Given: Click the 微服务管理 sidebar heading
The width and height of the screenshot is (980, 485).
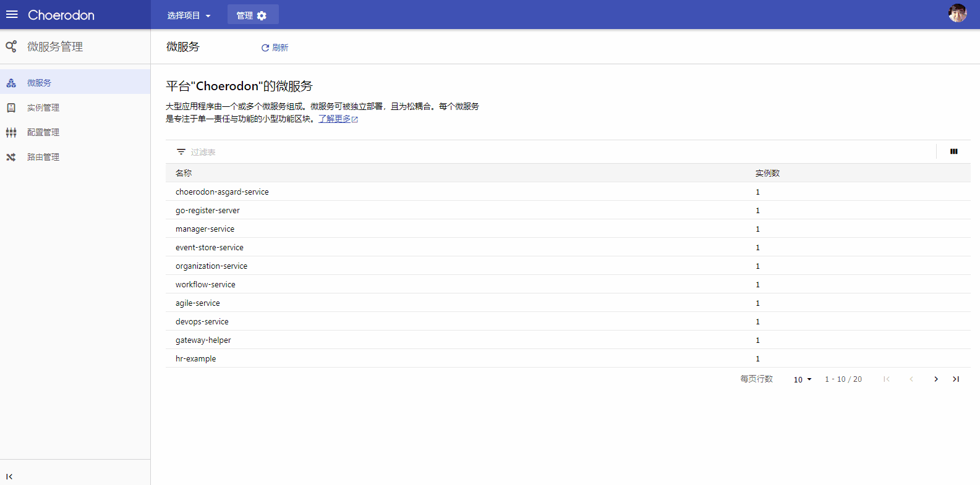Looking at the screenshot, I should (x=55, y=46).
